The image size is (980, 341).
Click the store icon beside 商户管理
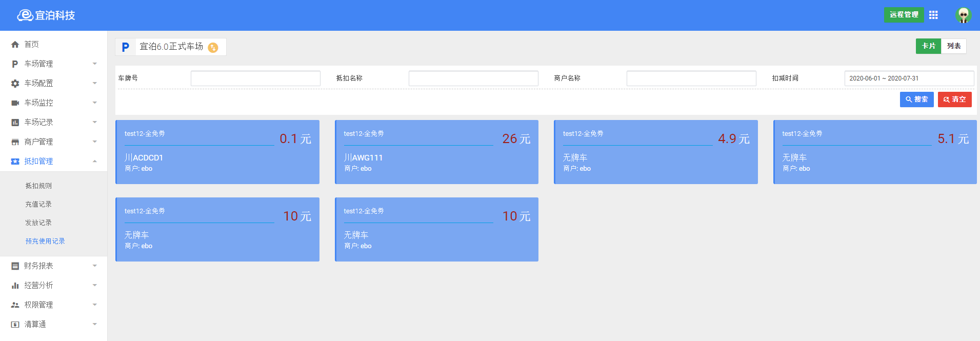15,142
